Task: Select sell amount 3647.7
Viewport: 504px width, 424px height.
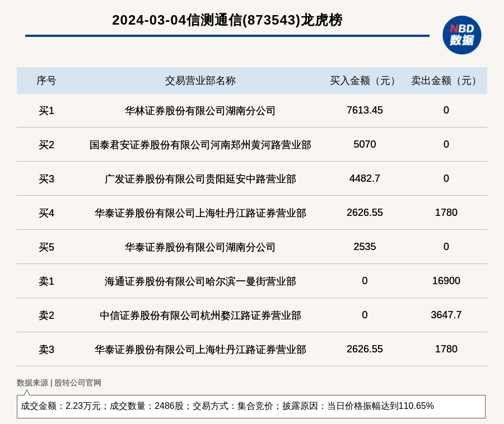Action: (446, 315)
